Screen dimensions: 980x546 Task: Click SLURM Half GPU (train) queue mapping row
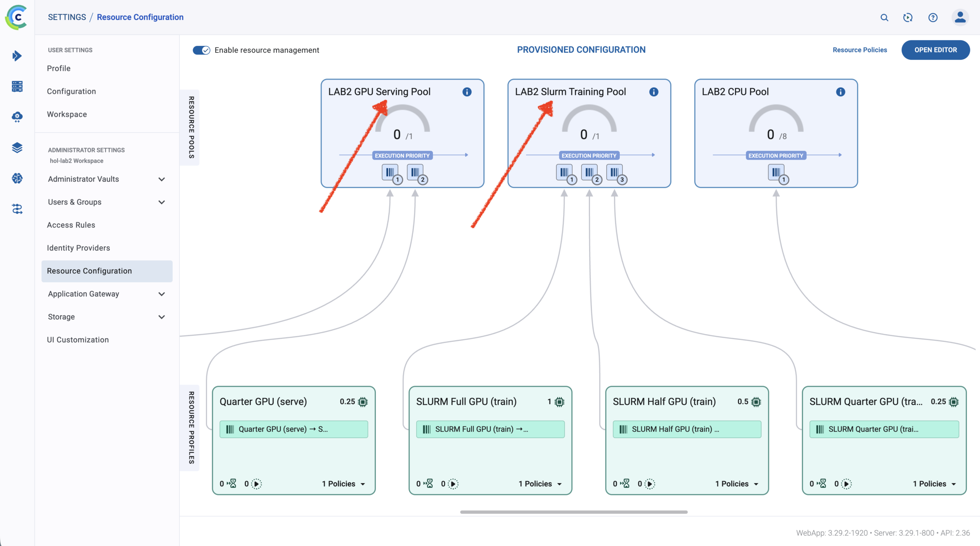(x=687, y=429)
